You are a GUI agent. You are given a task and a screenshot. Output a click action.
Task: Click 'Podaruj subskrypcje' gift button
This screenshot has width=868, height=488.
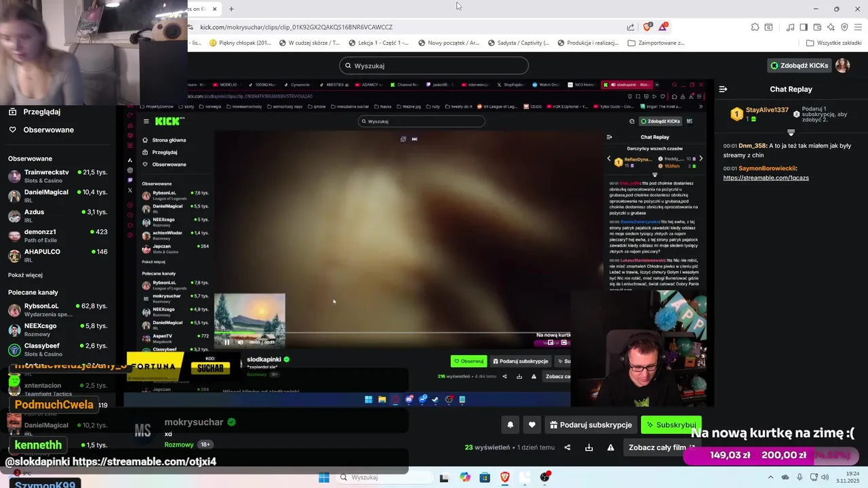tap(591, 425)
